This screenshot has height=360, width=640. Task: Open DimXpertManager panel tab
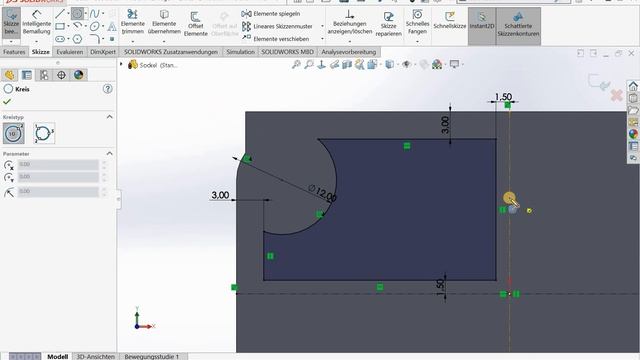[61, 75]
